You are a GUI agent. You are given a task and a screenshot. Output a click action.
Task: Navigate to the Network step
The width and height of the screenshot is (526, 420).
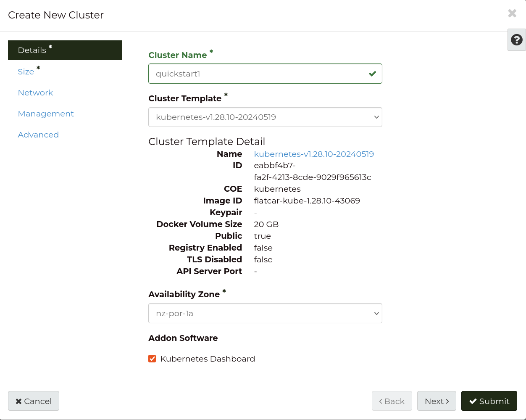tap(35, 92)
